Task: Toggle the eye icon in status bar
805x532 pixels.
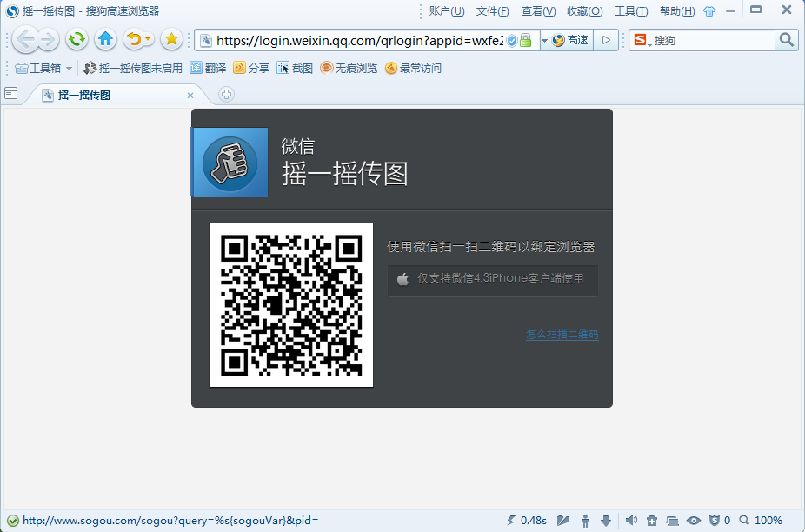Action: click(x=693, y=521)
